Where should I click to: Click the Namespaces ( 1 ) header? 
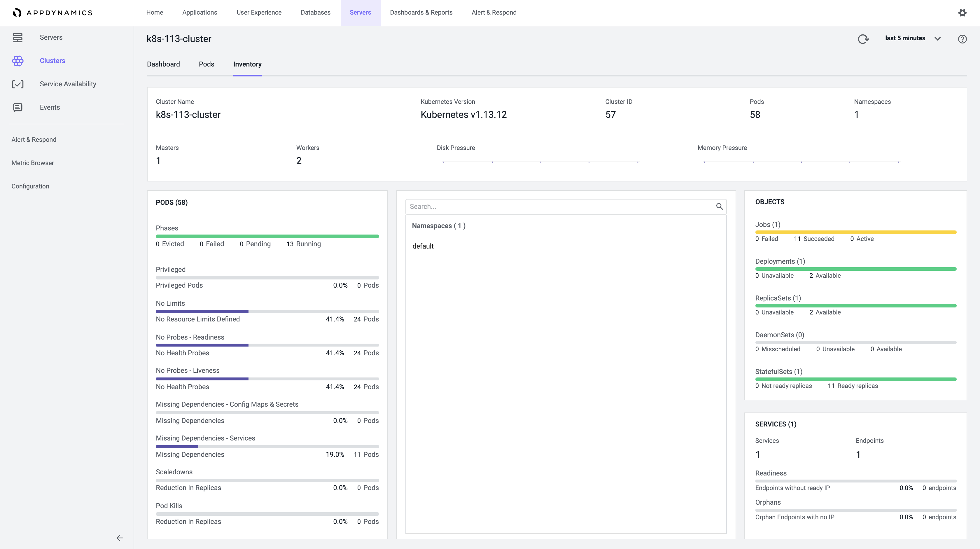coord(439,226)
